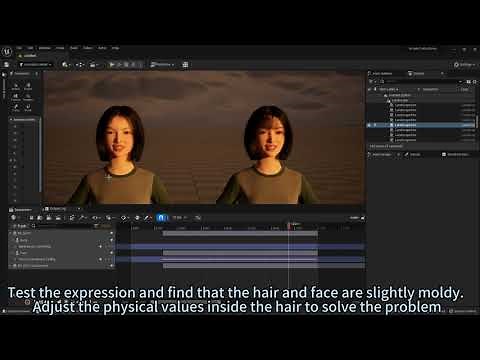
Task: Open the Platforms dropdown
Action: pyautogui.click(x=162, y=64)
